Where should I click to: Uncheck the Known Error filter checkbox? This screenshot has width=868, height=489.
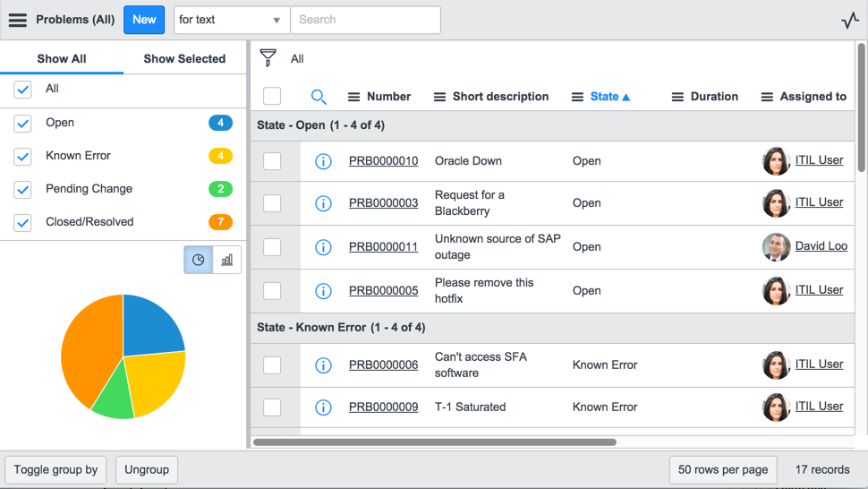(23, 156)
